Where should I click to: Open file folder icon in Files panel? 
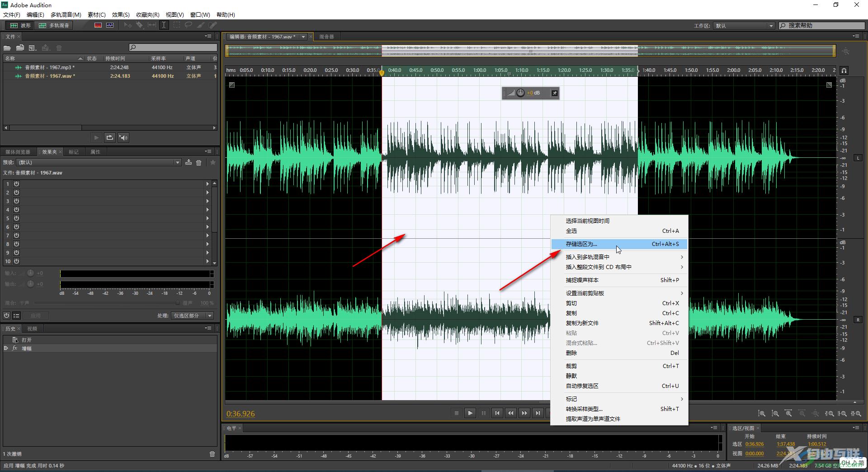click(7, 48)
